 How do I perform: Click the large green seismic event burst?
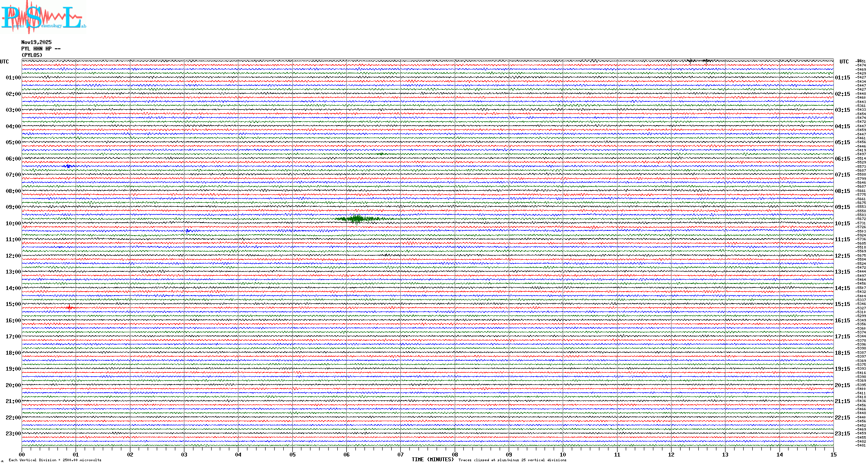tap(358, 219)
